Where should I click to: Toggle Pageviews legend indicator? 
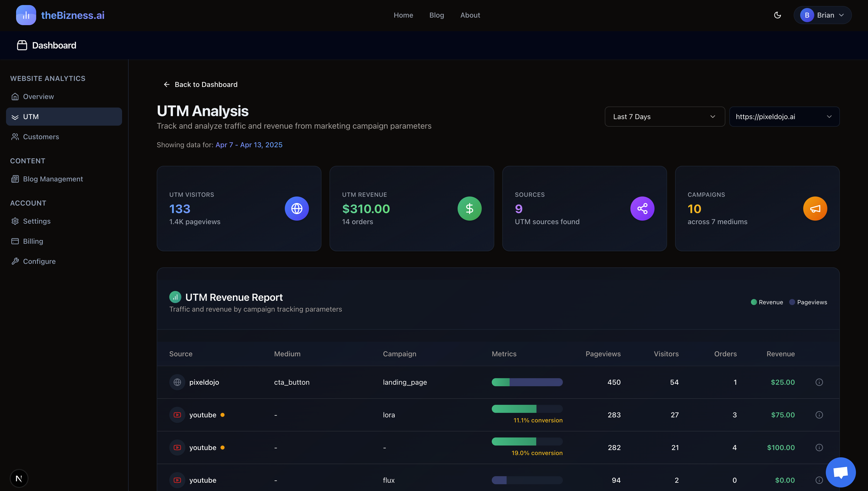pyautogui.click(x=792, y=302)
